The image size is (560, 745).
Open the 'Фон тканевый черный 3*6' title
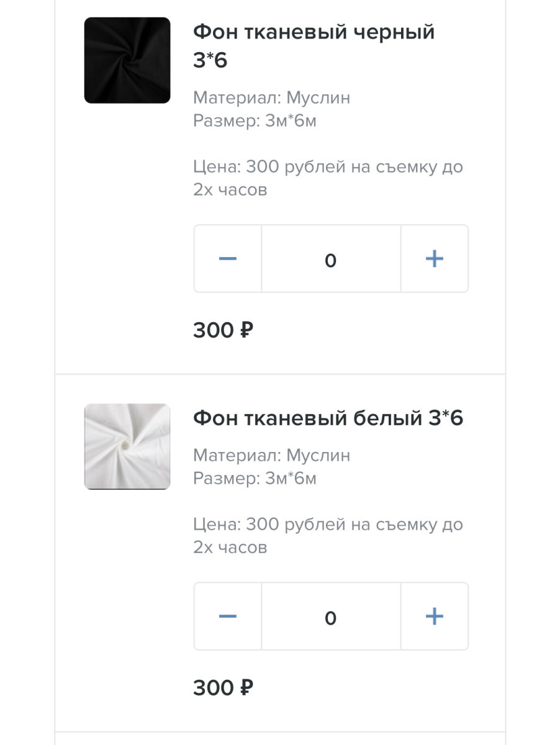[314, 46]
